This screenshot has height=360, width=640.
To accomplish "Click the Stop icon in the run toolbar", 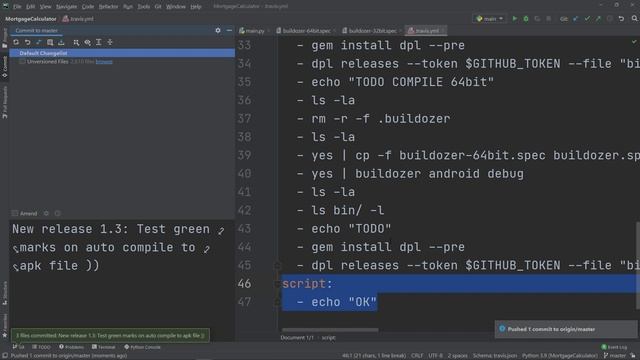I will click(549, 19).
